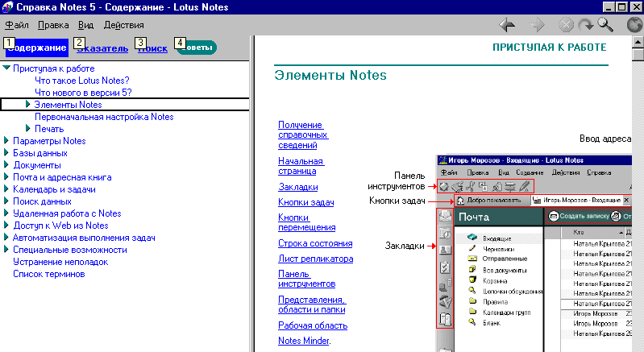Select Автоматизация выполнения задач entry
Screen dimensions: 644x352
[x=84, y=238]
